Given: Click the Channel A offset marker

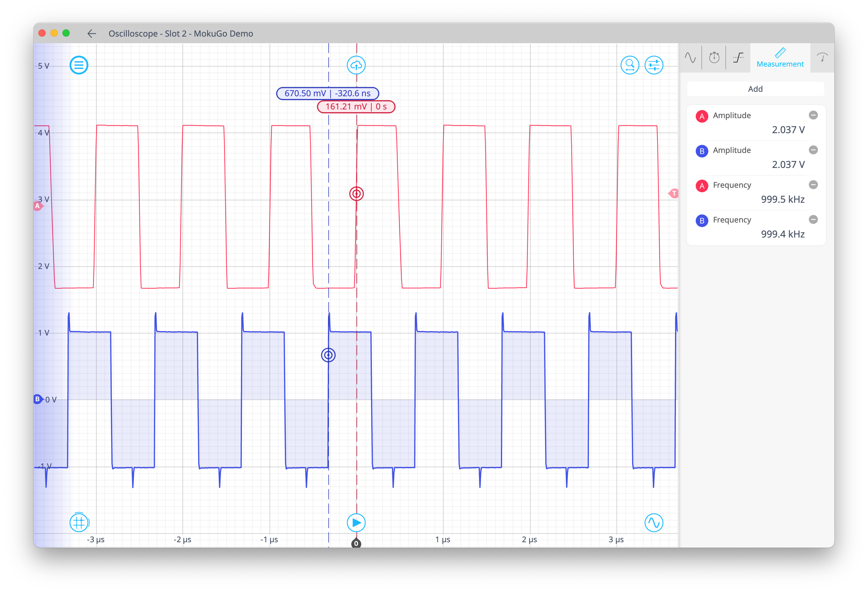Looking at the screenshot, I should pos(38,206).
